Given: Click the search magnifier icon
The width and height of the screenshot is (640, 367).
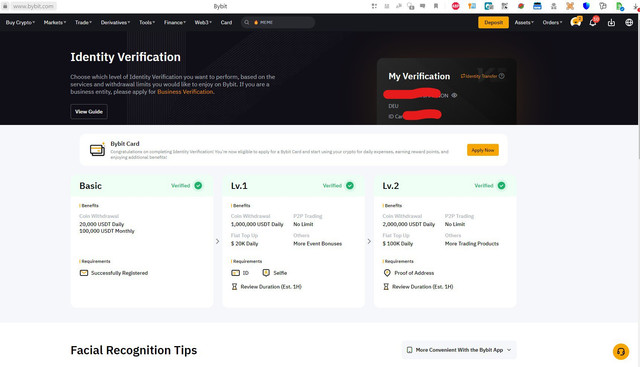Looking at the screenshot, I should tap(247, 22).
